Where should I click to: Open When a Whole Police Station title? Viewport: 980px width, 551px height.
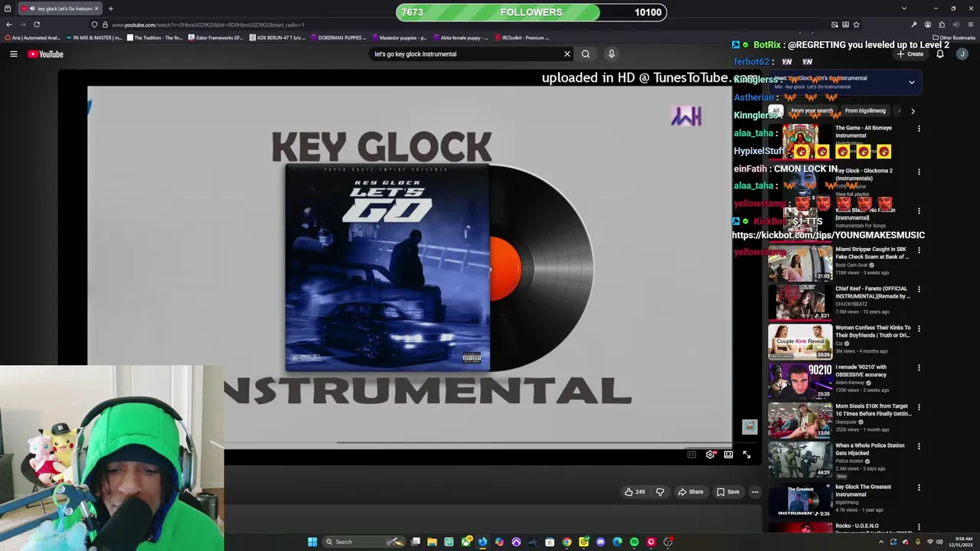click(x=870, y=449)
